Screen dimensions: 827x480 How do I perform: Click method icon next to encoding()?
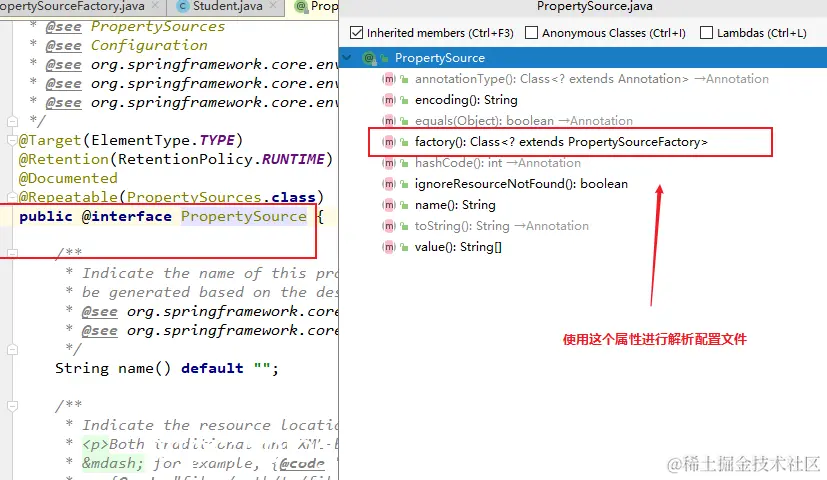pos(389,100)
